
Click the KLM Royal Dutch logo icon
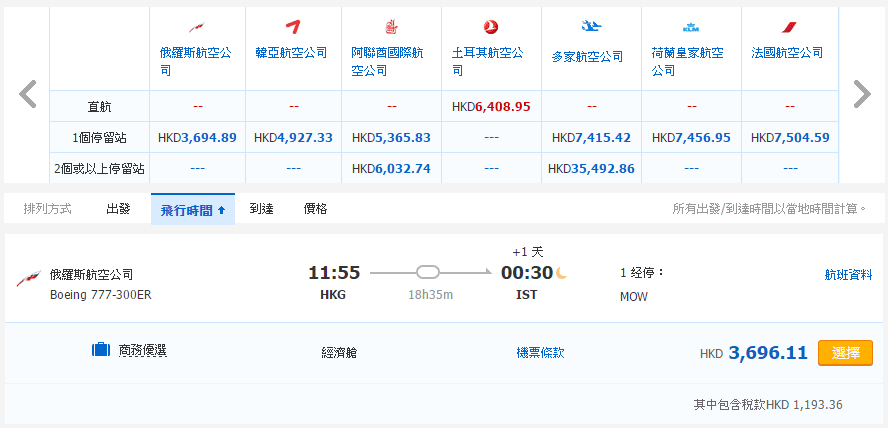[x=690, y=27]
